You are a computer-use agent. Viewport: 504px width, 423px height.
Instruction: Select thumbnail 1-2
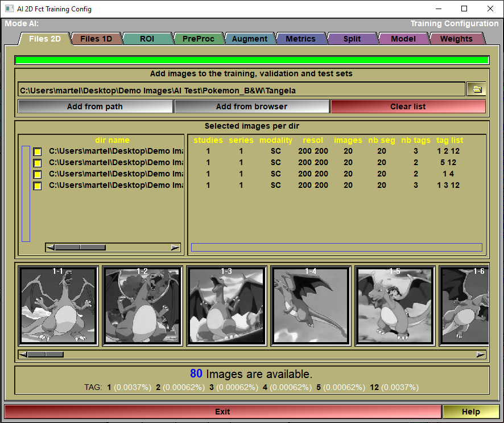point(142,306)
